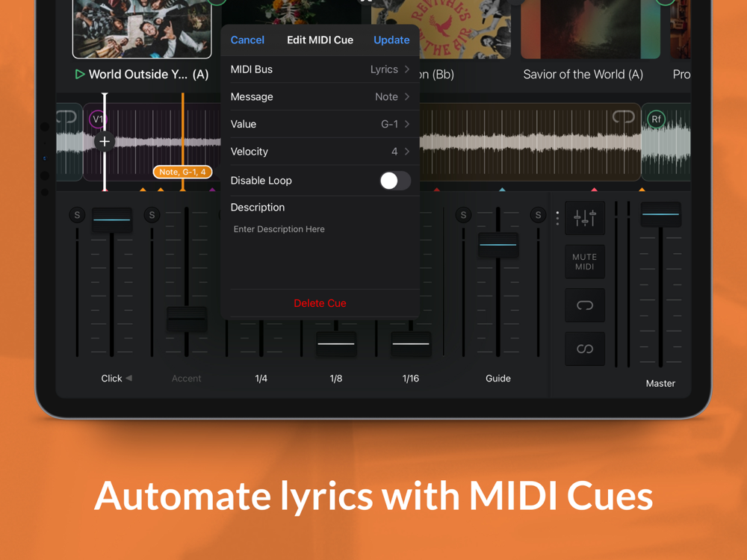747x560 pixels.
Task: Open the MIDI Bus Lyrics option
Action: tap(320, 69)
